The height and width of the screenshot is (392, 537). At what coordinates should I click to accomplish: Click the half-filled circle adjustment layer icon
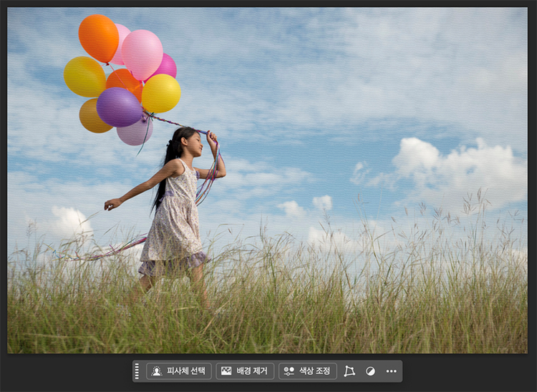(370, 371)
